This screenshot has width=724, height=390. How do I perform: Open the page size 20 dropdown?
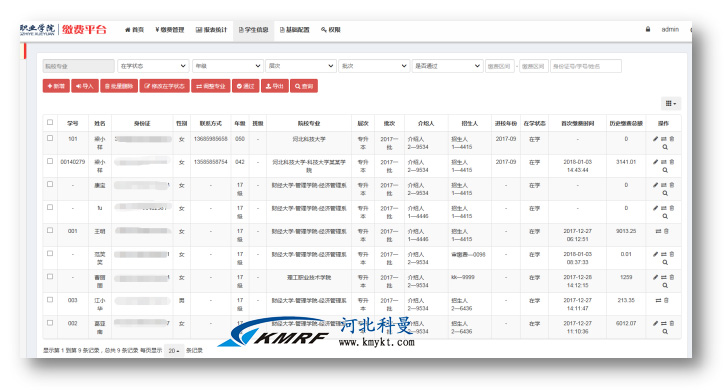[x=174, y=351]
